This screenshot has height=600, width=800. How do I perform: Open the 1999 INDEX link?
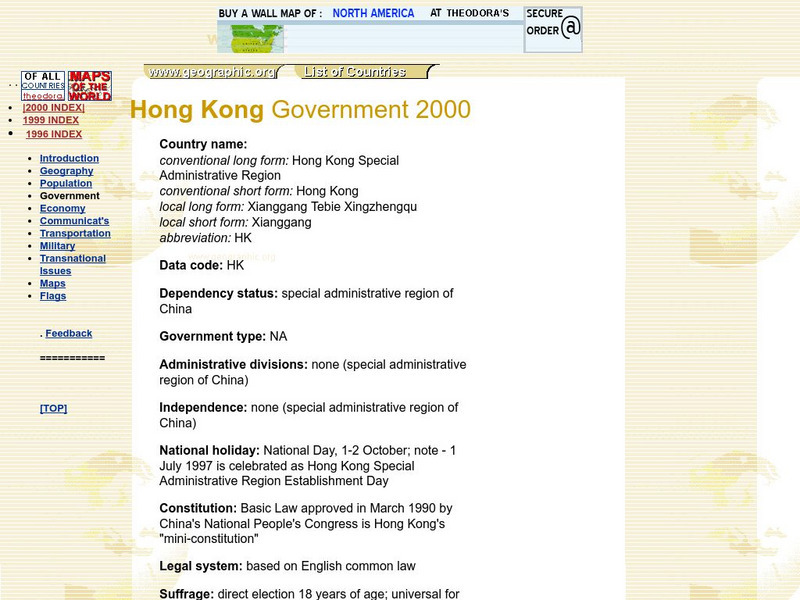(51, 120)
